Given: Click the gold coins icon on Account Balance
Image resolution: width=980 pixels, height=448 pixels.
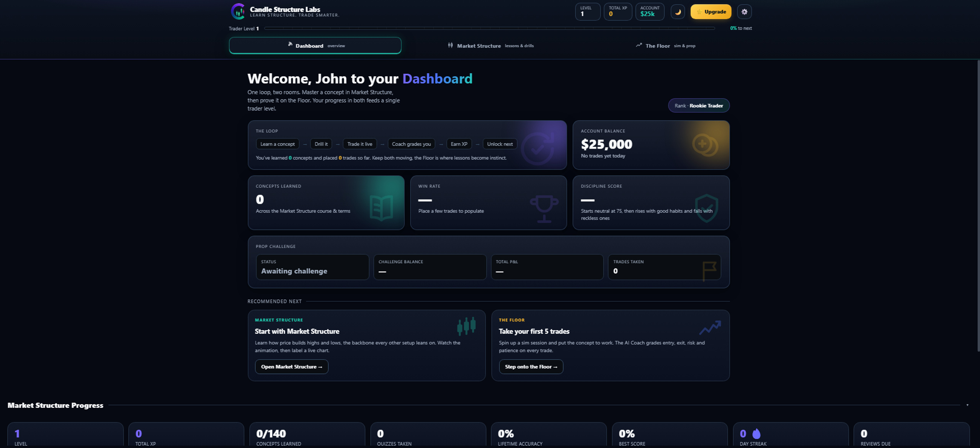Looking at the screenshot, I should click(x=705, y=145).
